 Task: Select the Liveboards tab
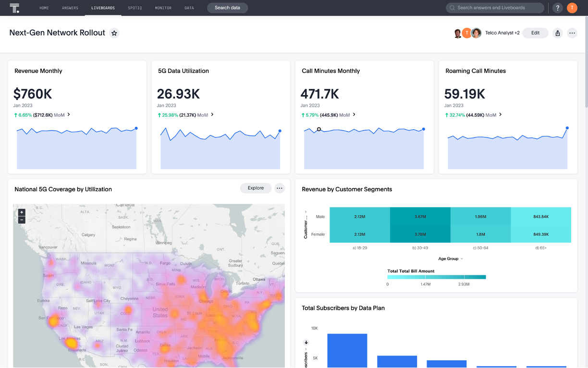point(103,8)
